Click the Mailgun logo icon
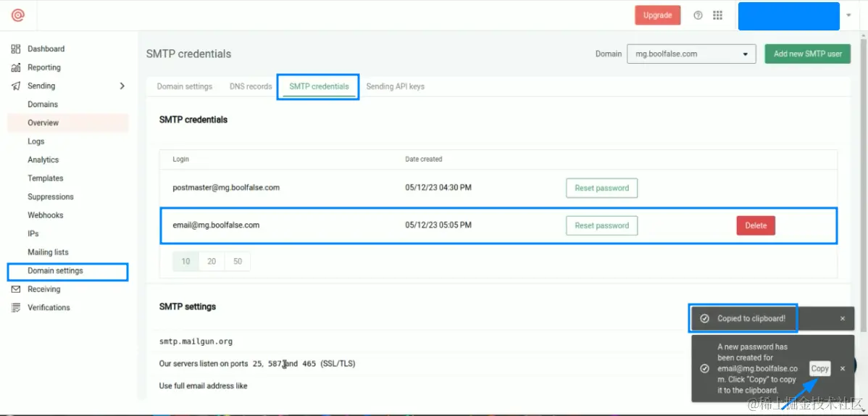868x416 pixels. (17, 15)
